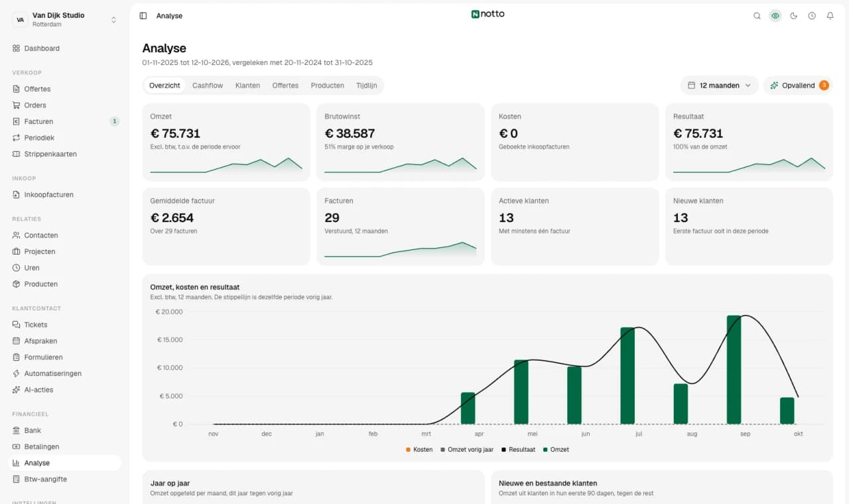The height and width of the screenshot is (504, 849).
Task: Open Facturen in the sidebar
Action: click(65, 121)
